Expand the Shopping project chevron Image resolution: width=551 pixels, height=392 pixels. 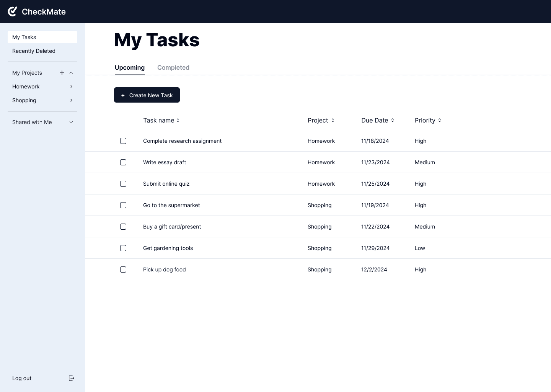click(x=71, y=100)
